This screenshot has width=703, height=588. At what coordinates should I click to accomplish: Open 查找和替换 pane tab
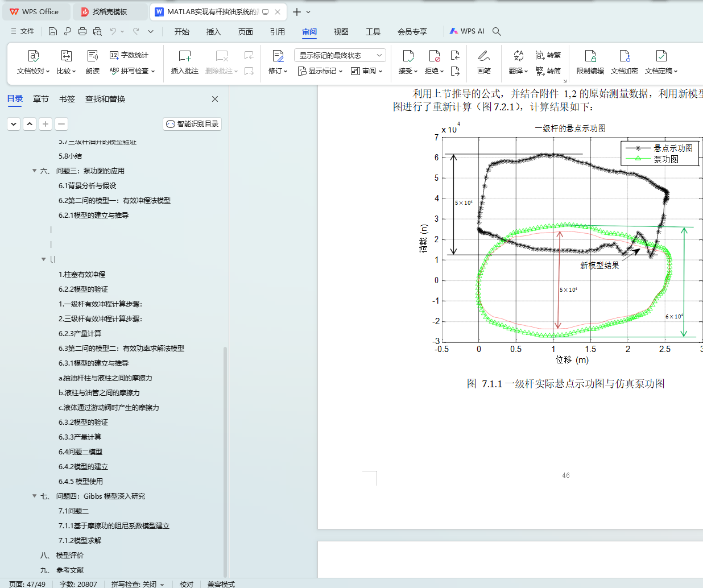[105, 99]
